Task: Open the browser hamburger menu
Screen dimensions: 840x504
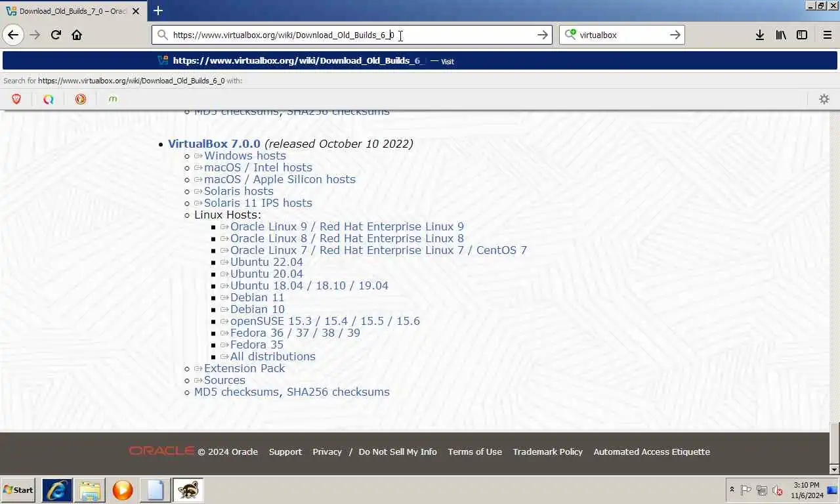Action: point(827,35)
